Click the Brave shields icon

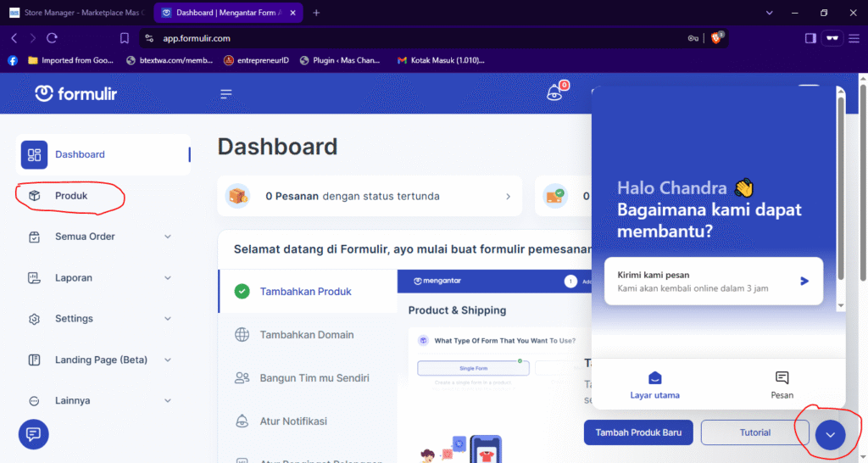tap(716, 37)
